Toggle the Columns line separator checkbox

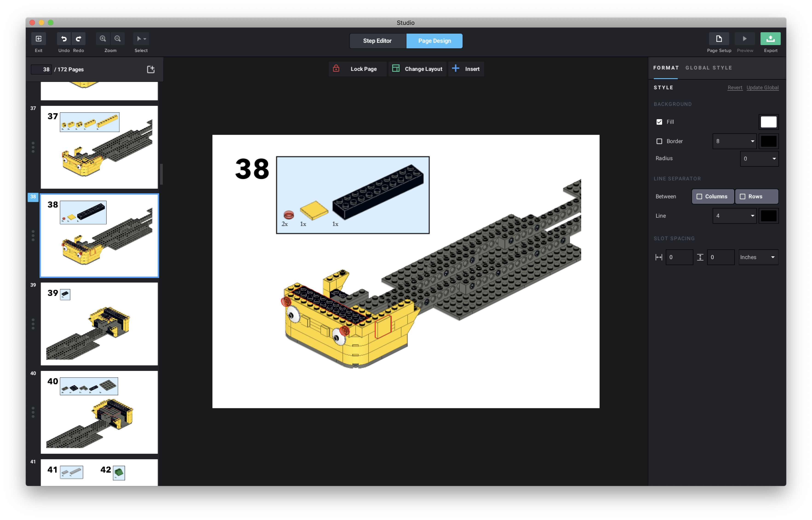pos(699,196)
